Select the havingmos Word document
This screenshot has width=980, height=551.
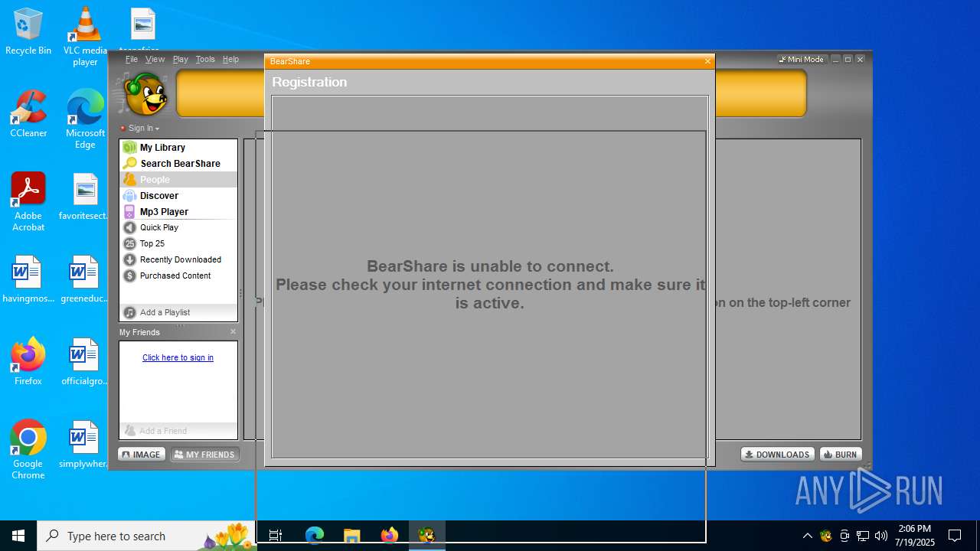pos(28,279)
